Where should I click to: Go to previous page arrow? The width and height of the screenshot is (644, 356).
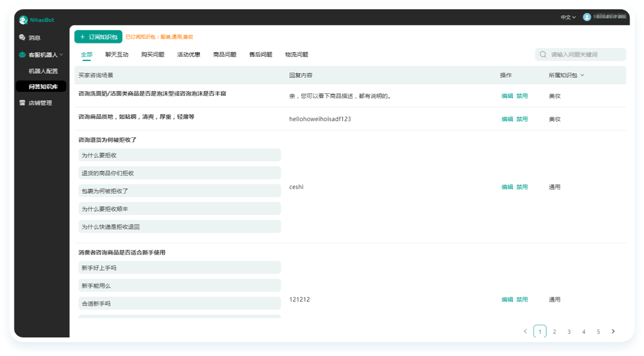point(525,332)
